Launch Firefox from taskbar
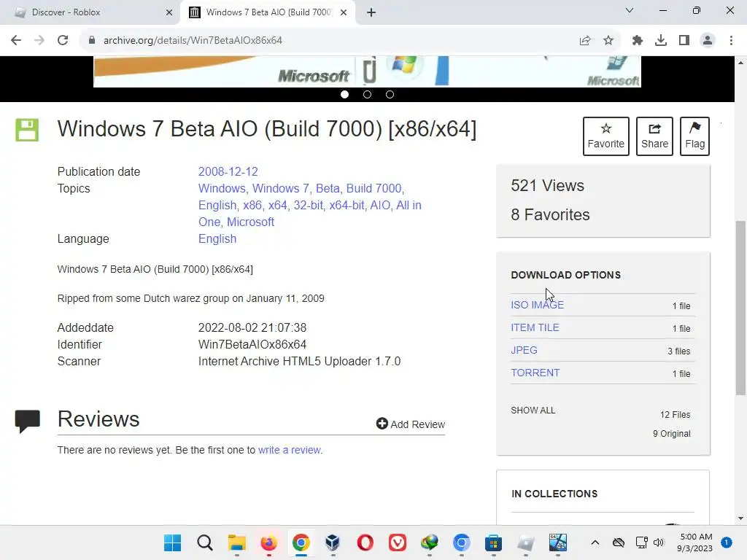This screenshot has width=747, height=560. (268, 542)
